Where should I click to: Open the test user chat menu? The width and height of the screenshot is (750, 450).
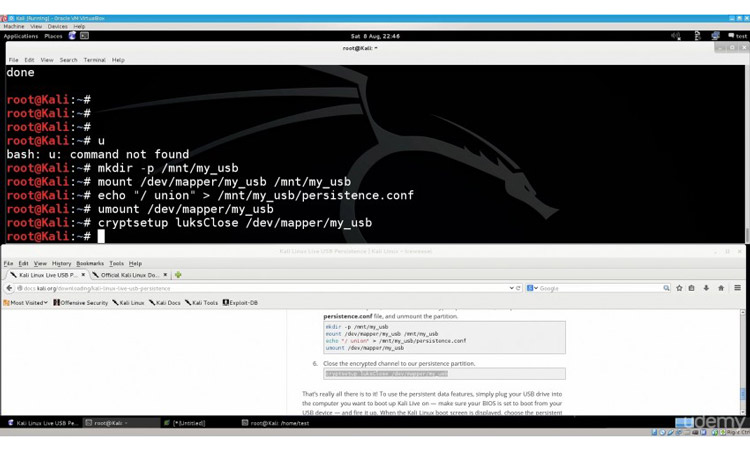(737, 36)
